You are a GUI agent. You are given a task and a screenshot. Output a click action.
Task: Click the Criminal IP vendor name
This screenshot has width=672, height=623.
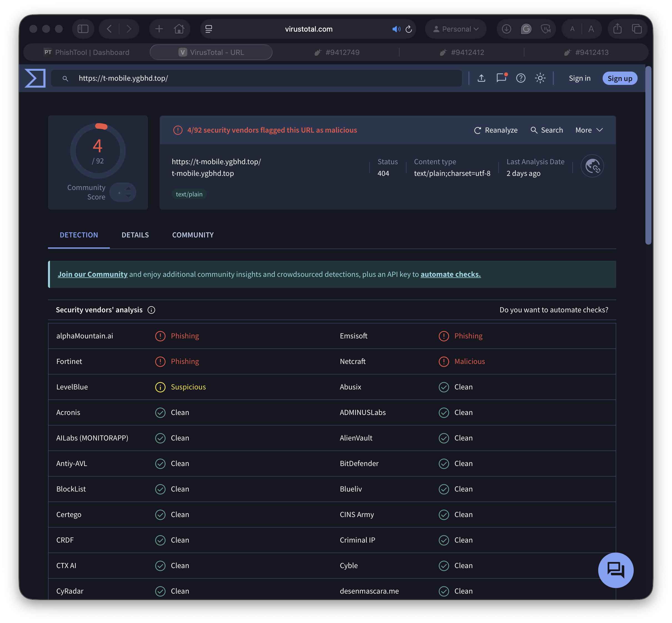[x=357, y=540]
